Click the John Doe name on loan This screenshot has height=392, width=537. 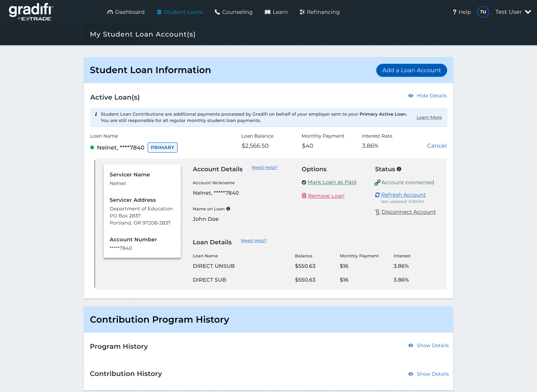[206, 219]
